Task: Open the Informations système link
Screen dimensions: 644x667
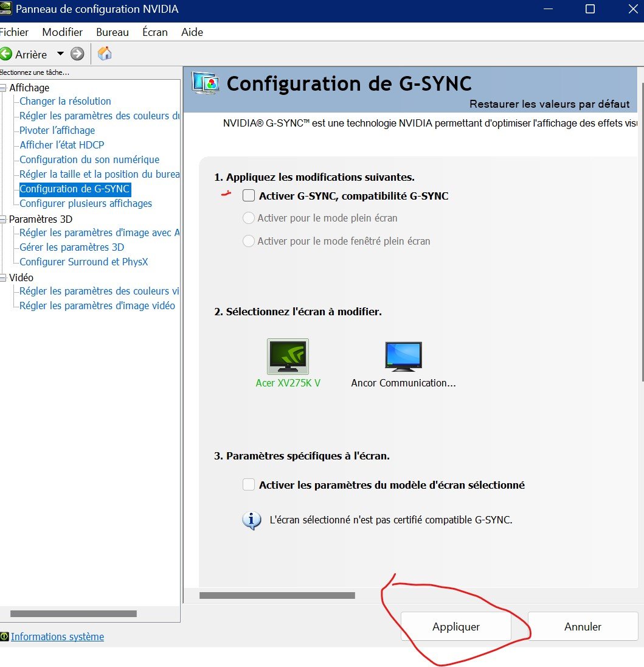Action: coord(57,637)
